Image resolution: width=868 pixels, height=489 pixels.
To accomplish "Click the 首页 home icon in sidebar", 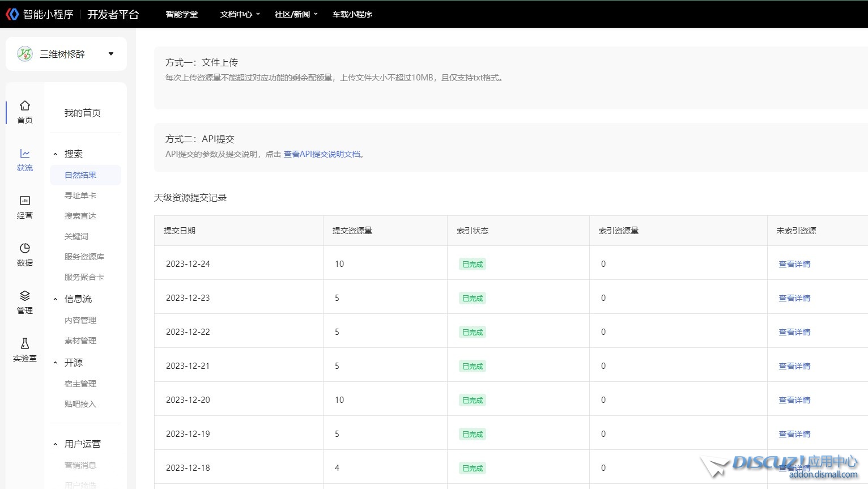I will (24, 106).
